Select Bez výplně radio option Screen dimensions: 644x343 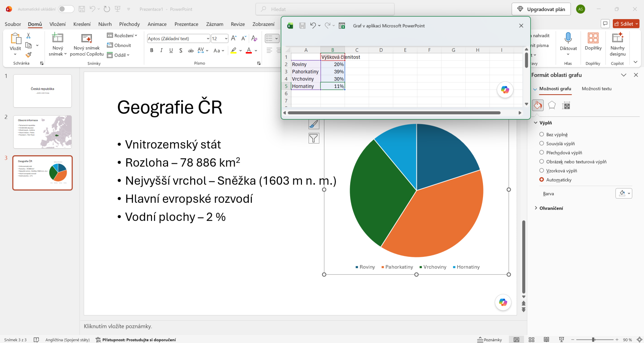[x=541, y=134]
